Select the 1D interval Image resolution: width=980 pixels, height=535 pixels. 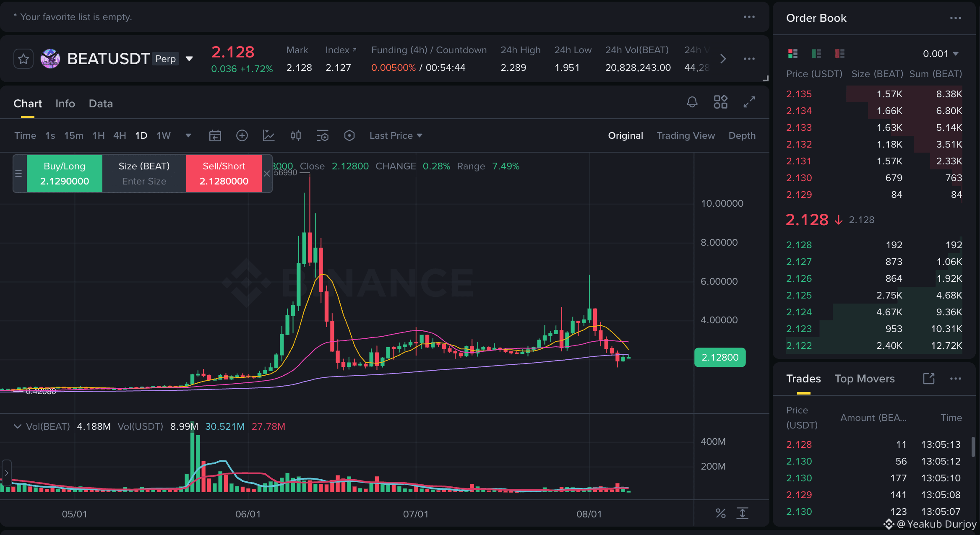141,135
